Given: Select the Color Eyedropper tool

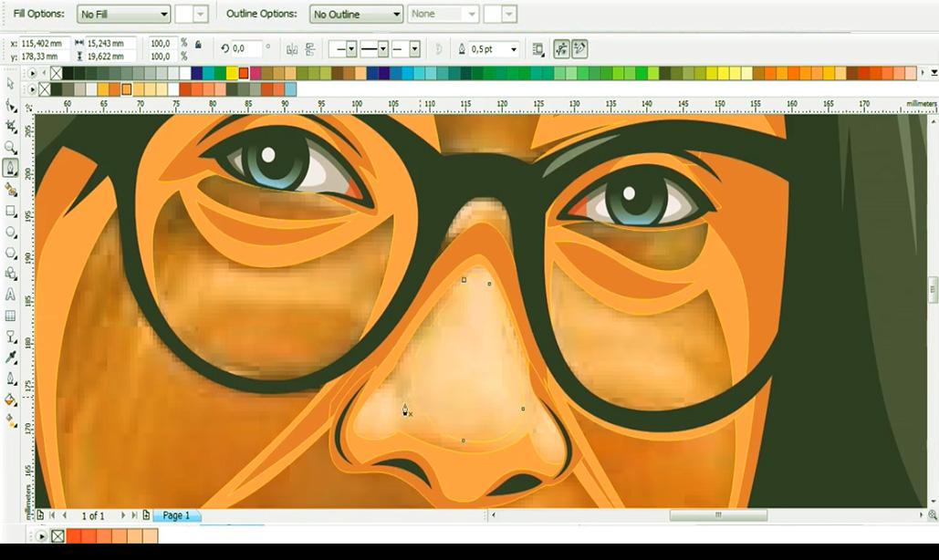Looking at the screenshot, I should pyautogui.click(x=11, y=358).
